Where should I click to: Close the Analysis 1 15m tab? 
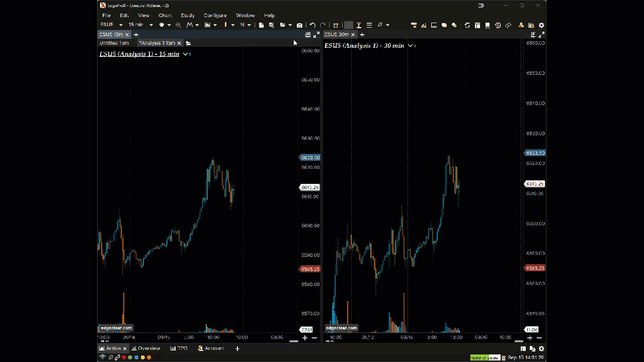179,43
